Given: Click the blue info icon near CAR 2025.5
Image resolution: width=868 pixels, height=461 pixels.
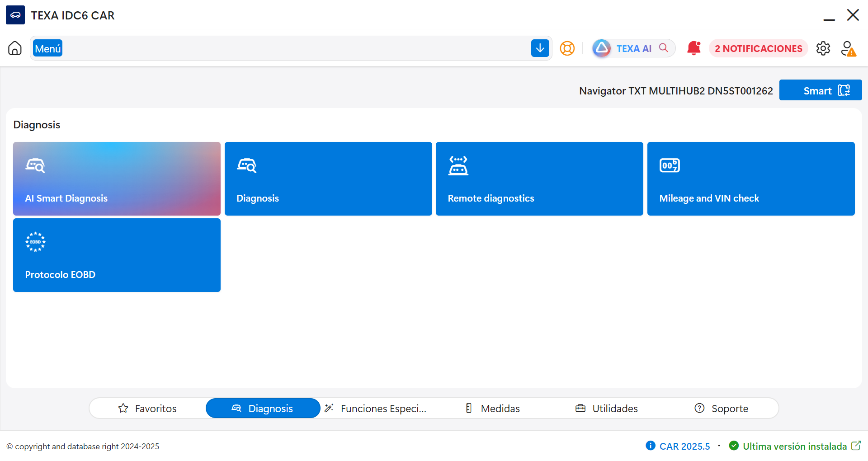Looking at the screenshot, I should 651,446.
